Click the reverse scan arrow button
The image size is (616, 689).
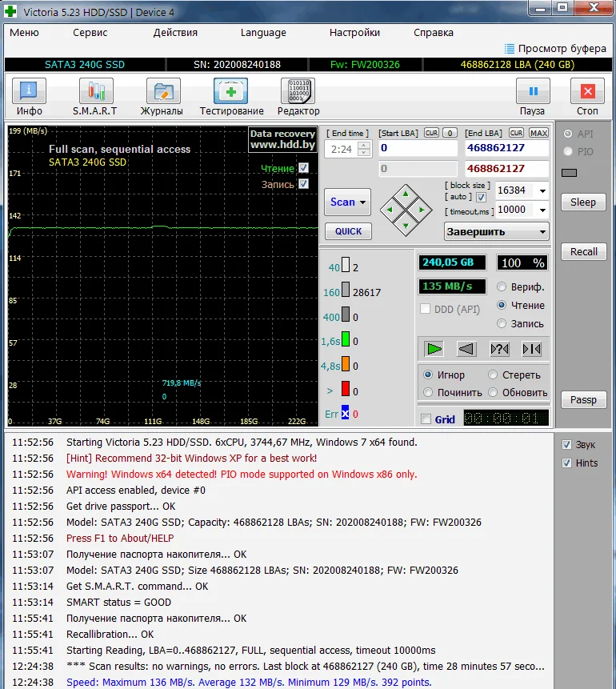(466, 349)
